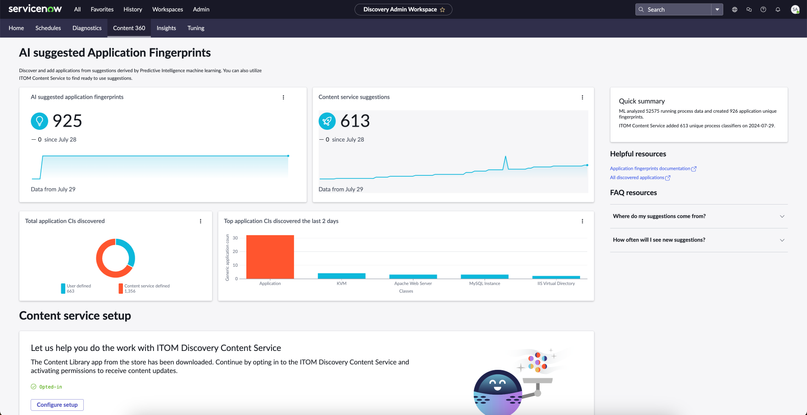The width and height of the screenshot is (807, 415).
Task: Open Application fingerprints documentation link
Action: (x=650, y=168)
